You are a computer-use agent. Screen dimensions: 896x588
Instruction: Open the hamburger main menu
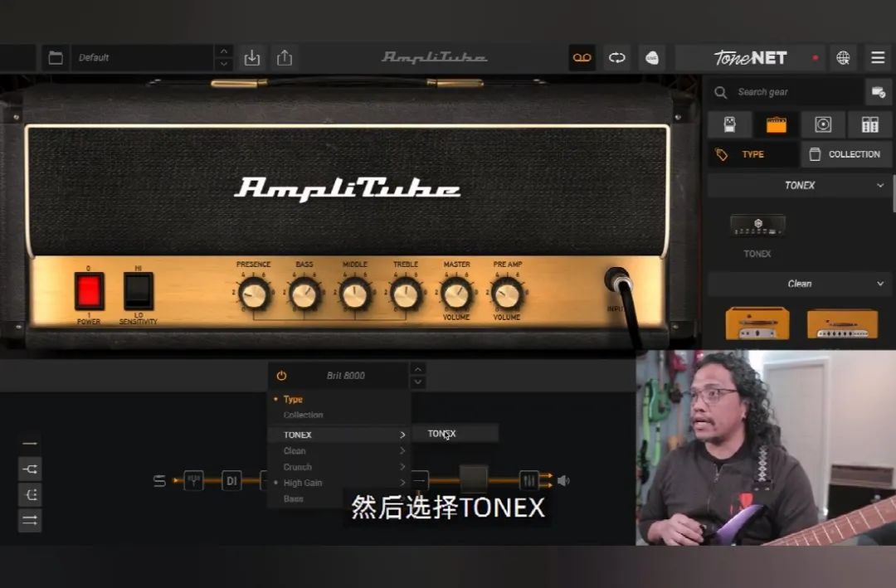(879, 58)
